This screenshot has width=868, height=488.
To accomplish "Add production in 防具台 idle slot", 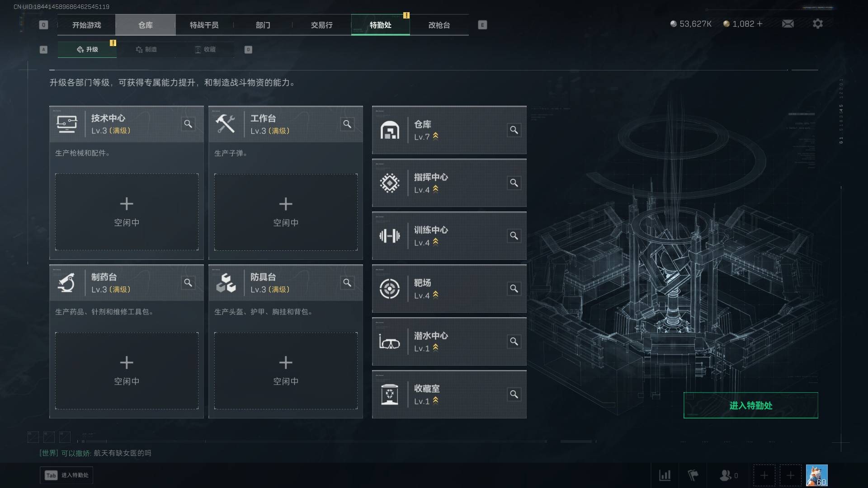I will (x=286, y=371).
